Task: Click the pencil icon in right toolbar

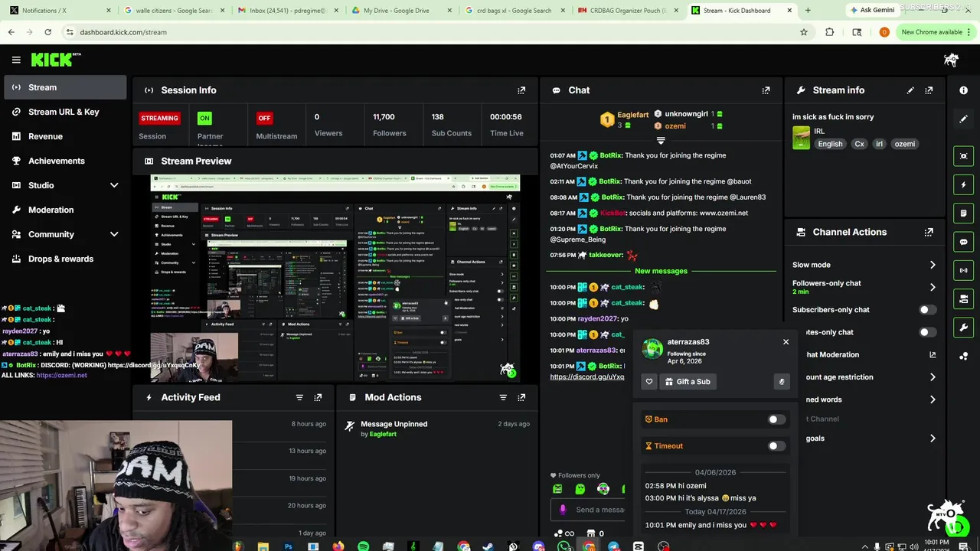Action: (963, 119)
